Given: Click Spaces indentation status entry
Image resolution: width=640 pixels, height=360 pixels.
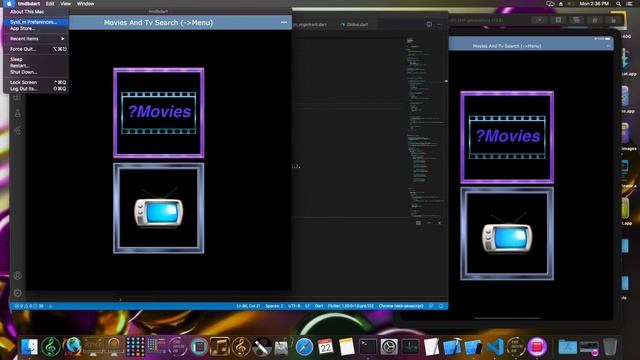Looking at the screenshot, I should tap(274, 306).
